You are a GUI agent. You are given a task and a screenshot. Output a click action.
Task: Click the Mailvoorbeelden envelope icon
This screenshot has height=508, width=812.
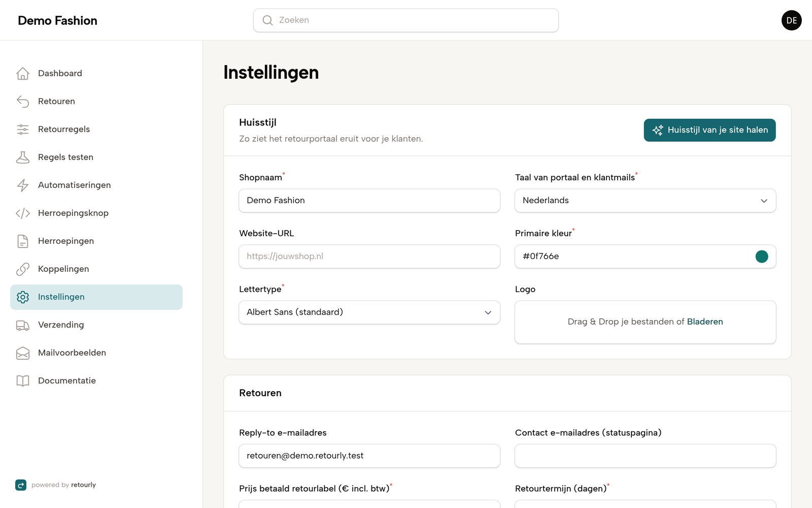[x=23, y=353]
